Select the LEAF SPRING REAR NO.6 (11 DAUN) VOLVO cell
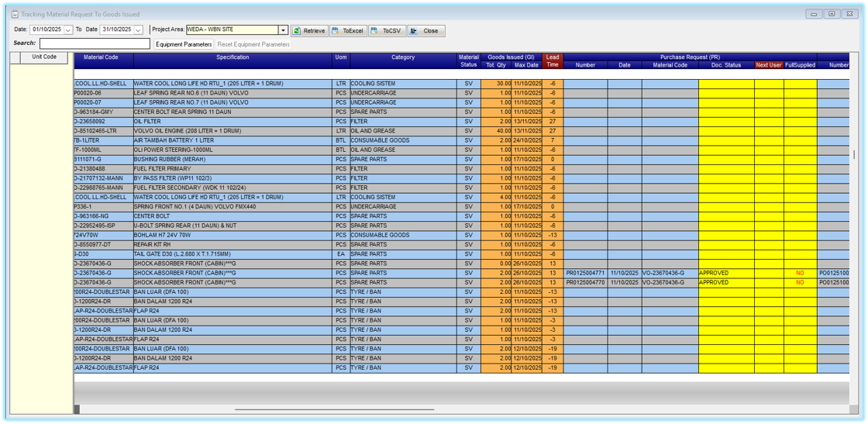Image resolution: width=868 pixels, height=424 pixels. click(x=232, y=93)
